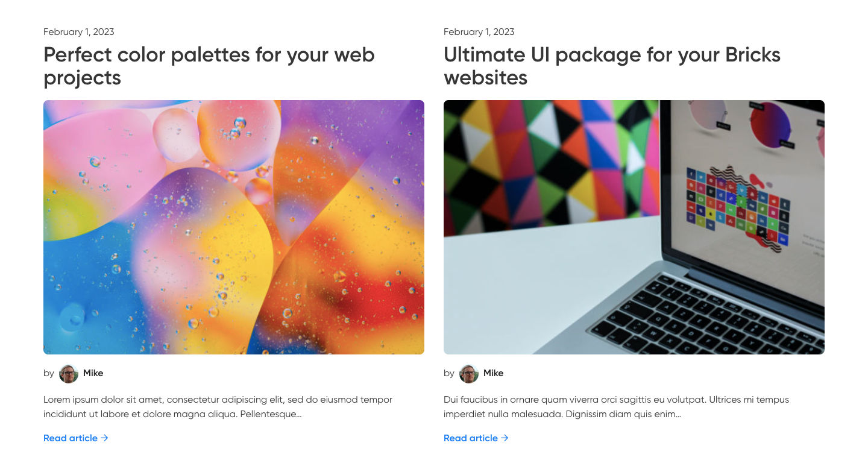This screenshot has height=472, width=868.
Task: Select the colorful bubbles featured image
Action: pyautogui.click(x=234, y=227)
